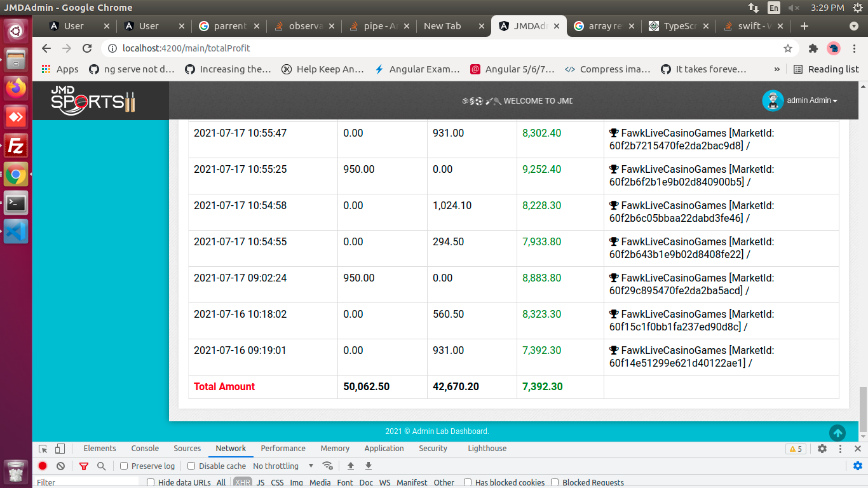Click the inspect element picker icon

(x=43, y=449)
